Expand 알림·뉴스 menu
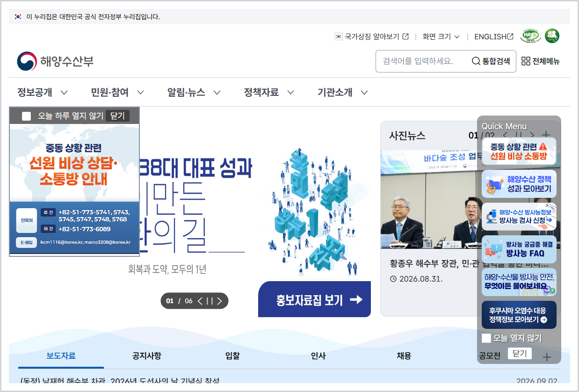Screen dimensions: 579x392 click(x=194, y=92)
